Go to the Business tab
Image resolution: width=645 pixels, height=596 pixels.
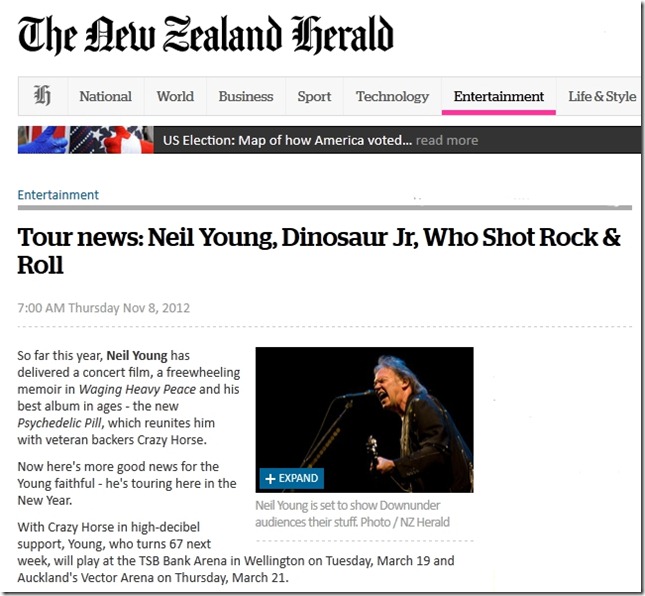tap(246, 97)
